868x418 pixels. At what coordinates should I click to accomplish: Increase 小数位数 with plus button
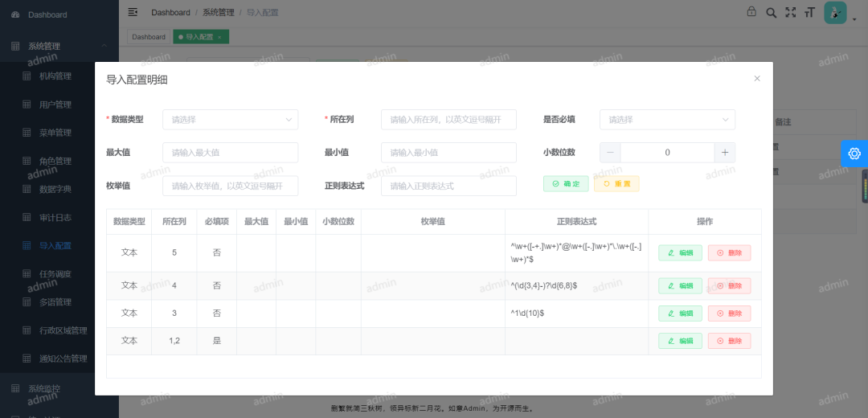point(724,153)
